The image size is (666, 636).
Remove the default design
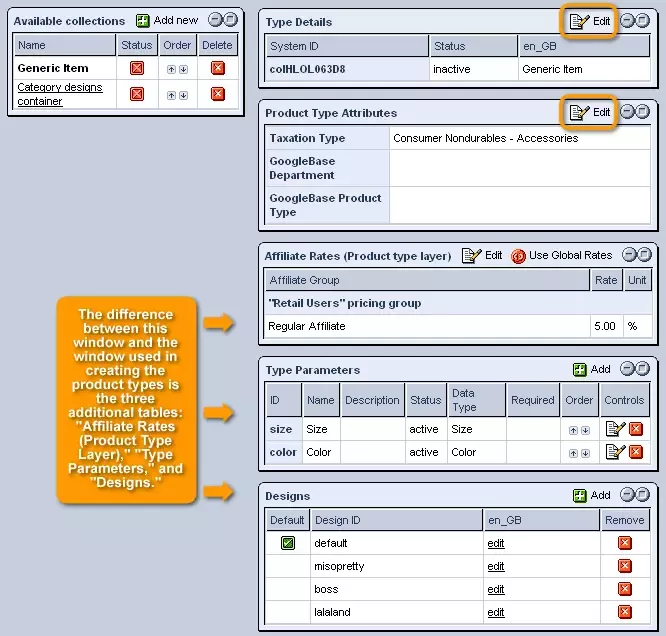[x=625, y=543]
